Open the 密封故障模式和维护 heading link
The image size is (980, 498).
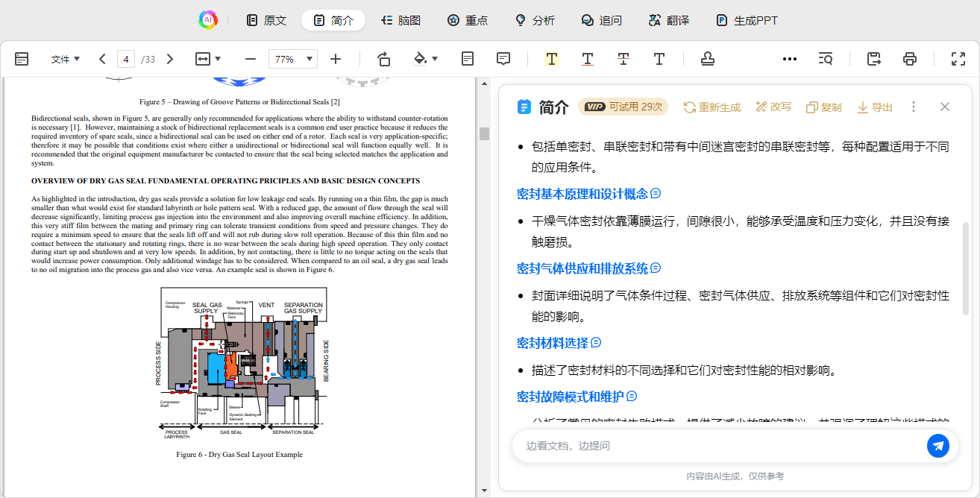coord(571,397)
